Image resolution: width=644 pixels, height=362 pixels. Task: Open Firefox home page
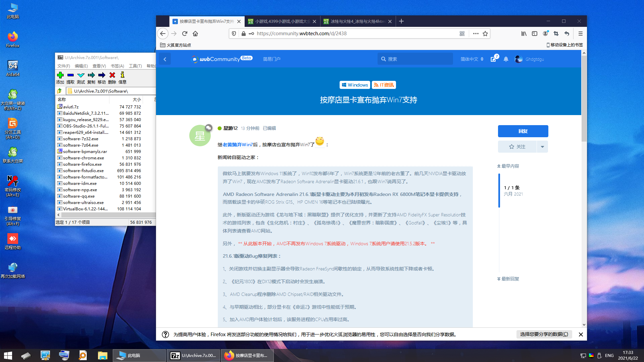(x=195, y=34)
